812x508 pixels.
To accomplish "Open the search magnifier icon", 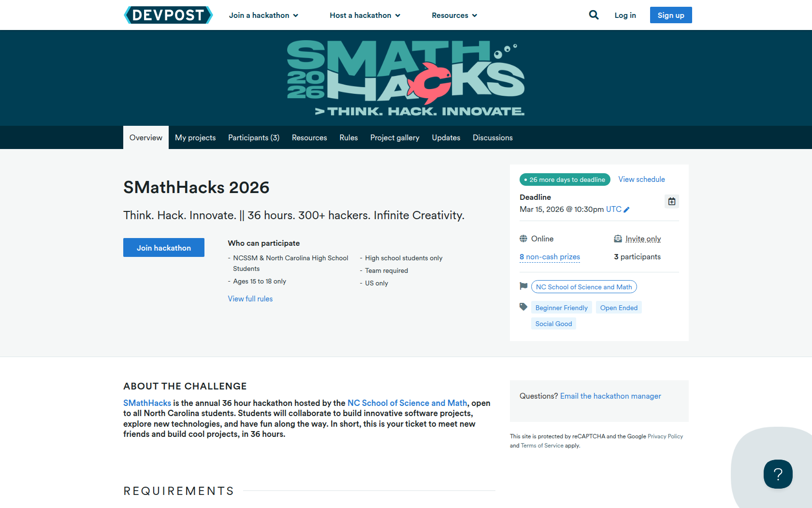I will pos(594,15).
